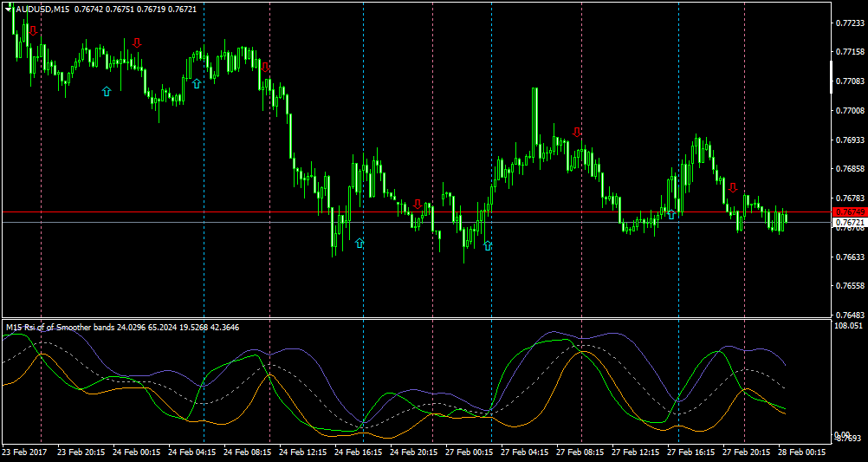Select the red sell arrow near the 0.76930 level
Screen dimensions: 868x462
click(x=578, y=132)
